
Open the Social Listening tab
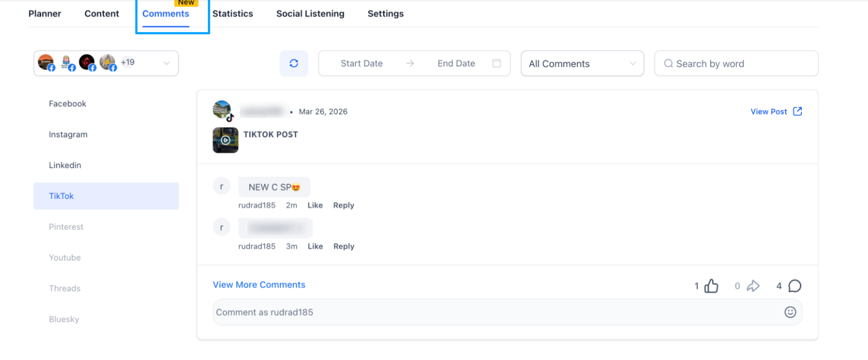click(310, 14)
